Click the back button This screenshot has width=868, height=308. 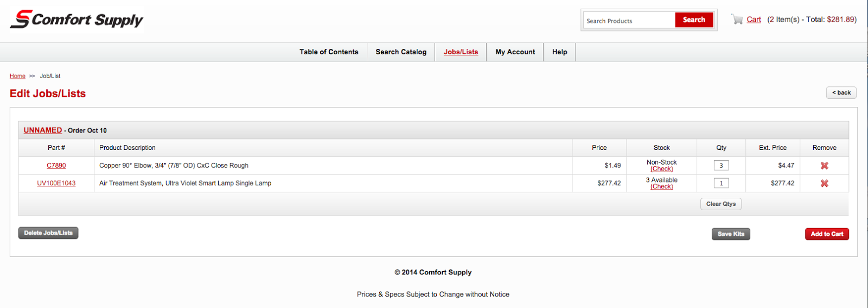click(x=841, y=93)
